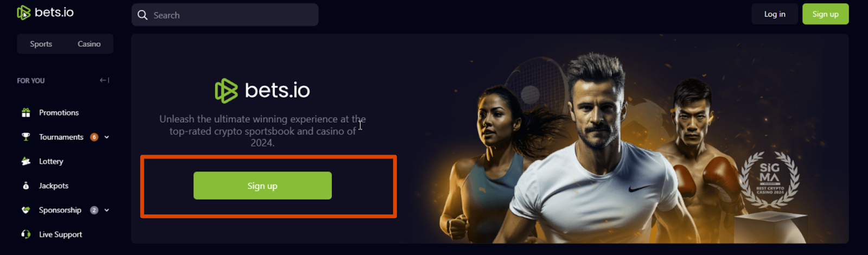Click the header Sign up button

pos(825,14)
